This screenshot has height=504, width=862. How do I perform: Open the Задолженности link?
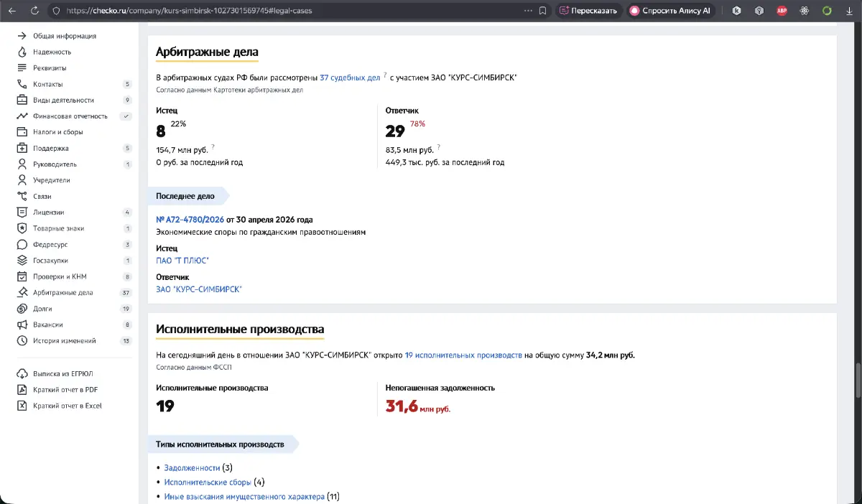[x=192, y=468]
